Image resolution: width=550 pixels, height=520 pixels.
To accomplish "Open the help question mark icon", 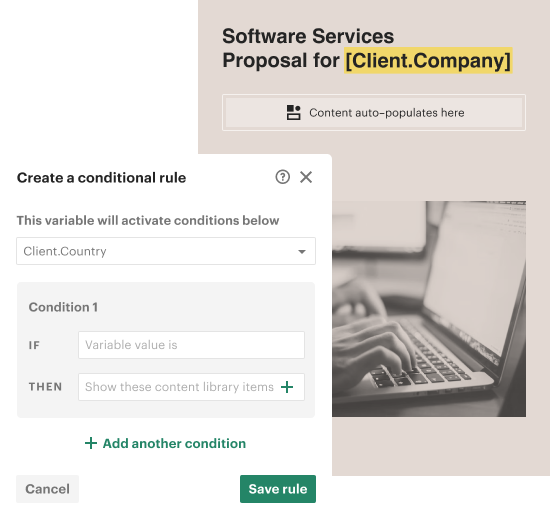I will [x=282, y=177].
